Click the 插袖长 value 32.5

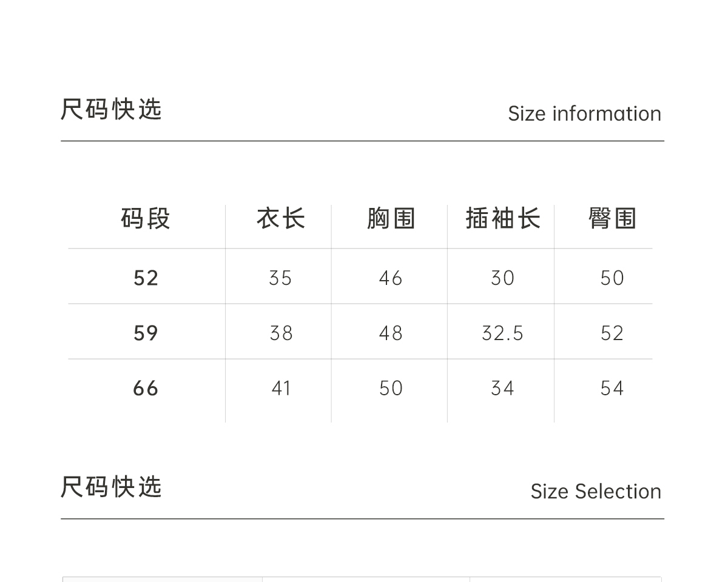tap(502, 333)
